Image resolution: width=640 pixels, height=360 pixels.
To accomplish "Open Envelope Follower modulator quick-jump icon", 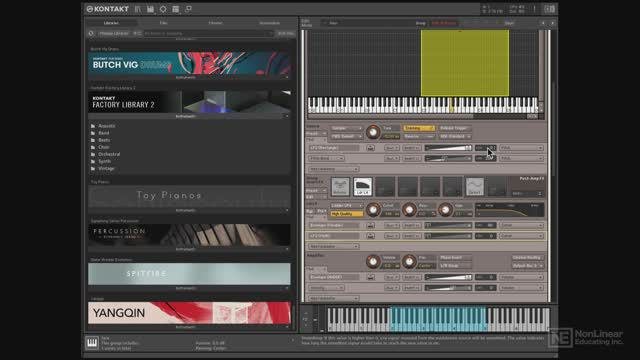I will click(x=370, y=225).
